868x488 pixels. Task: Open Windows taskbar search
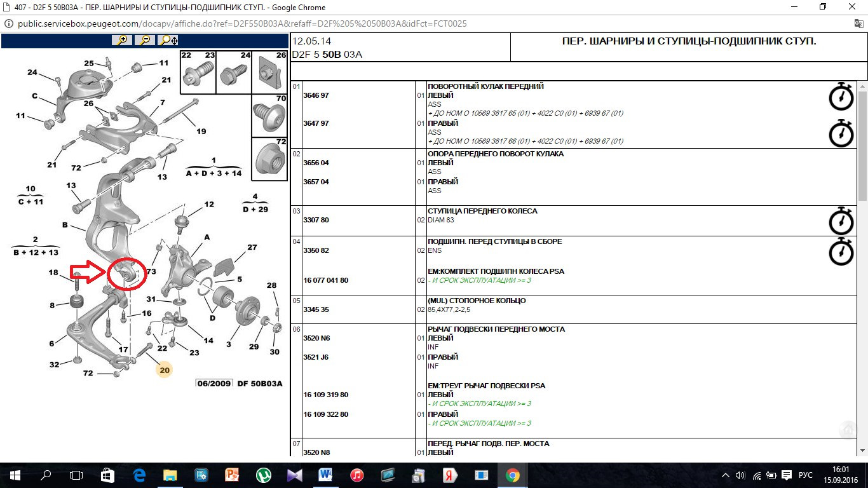[46, 475]
